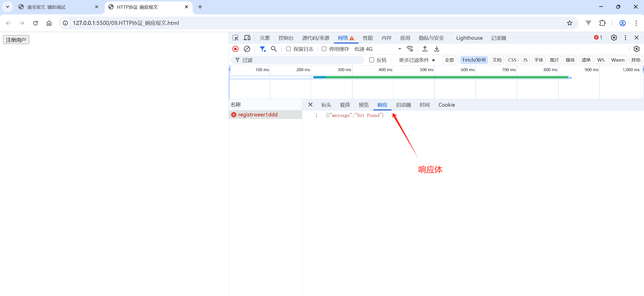Click the 注册用户 button

click(16, 40)
